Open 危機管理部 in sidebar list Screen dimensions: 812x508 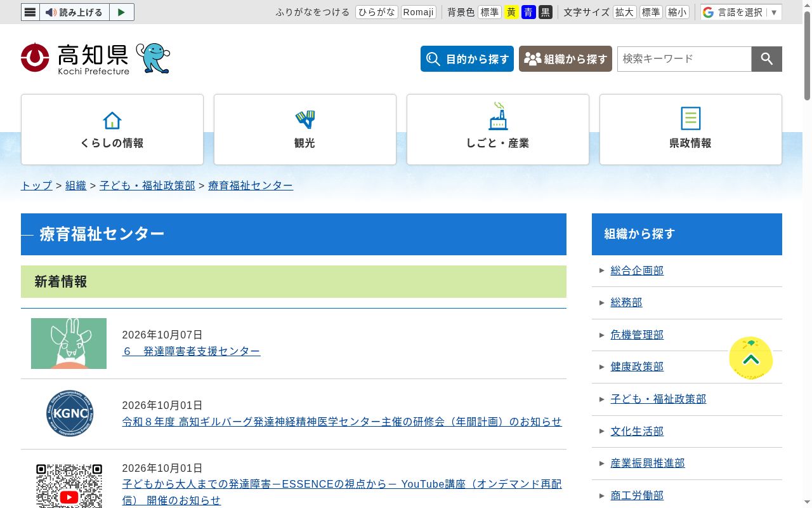click(x=637, y=335)
